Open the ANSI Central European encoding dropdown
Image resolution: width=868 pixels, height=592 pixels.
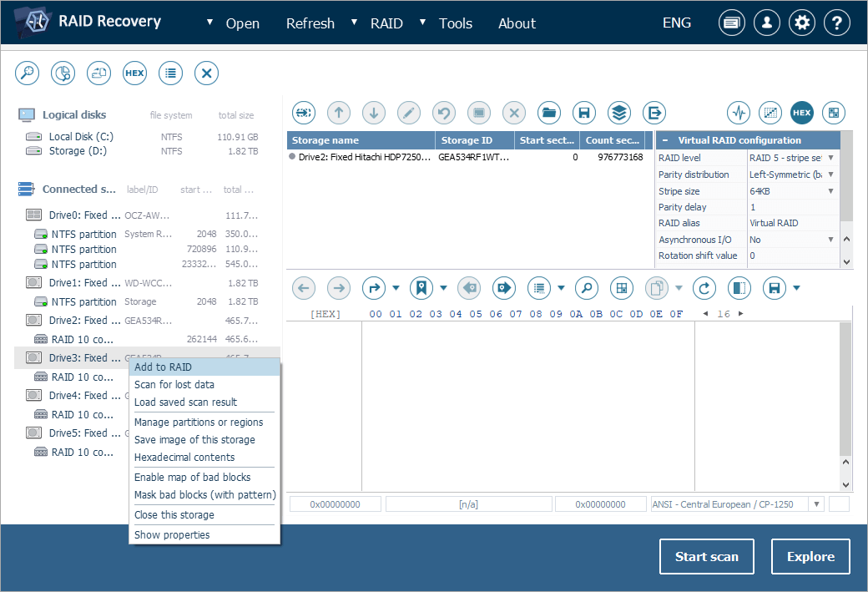click(x=815, y=504)
